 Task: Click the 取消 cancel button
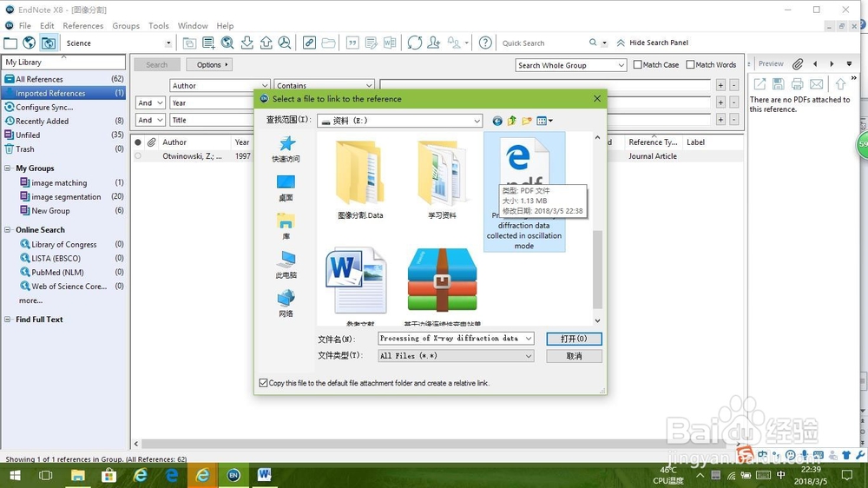(x=574, y=356)
